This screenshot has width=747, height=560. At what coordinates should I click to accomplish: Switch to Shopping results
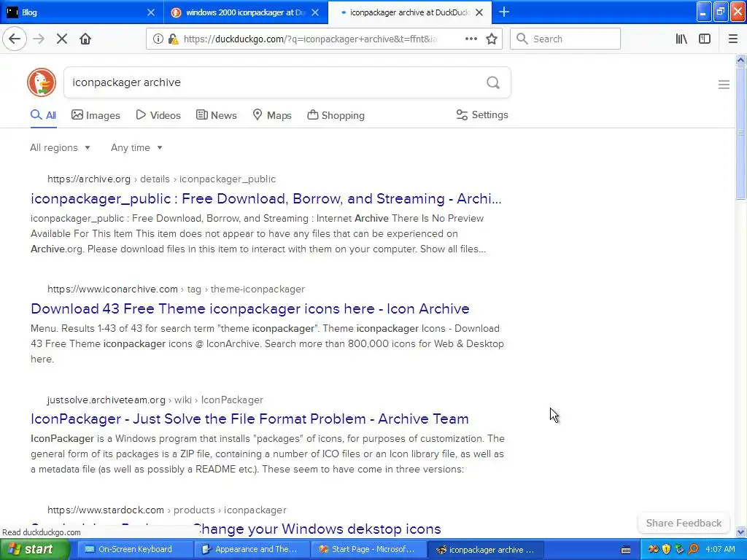point(336,115)
